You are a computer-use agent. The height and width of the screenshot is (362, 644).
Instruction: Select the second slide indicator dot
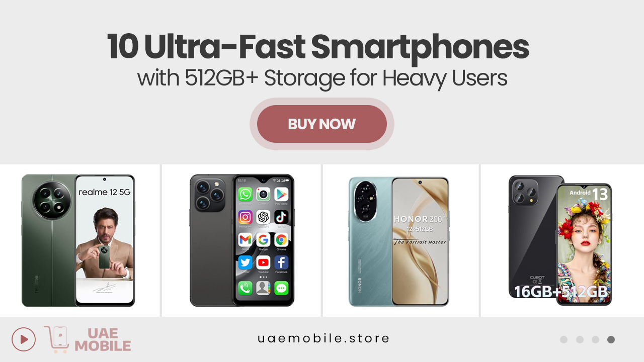[x=580, y=339]
